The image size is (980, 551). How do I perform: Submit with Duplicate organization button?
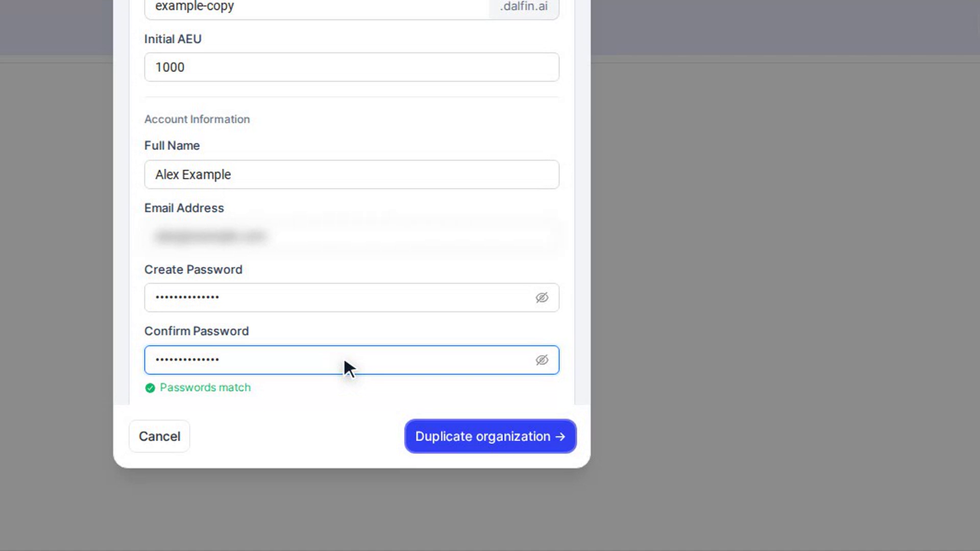coord(490,436)
